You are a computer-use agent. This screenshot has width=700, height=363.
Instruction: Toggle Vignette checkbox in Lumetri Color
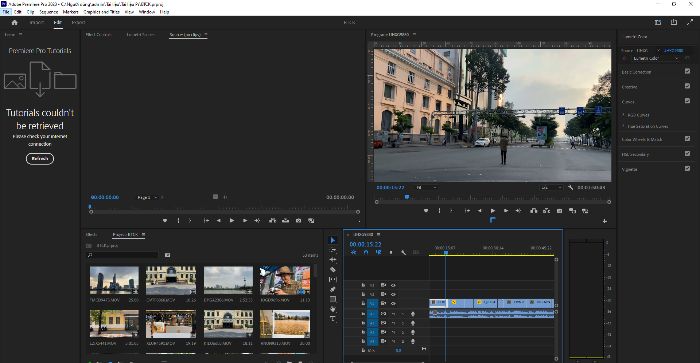coord(688,168)
